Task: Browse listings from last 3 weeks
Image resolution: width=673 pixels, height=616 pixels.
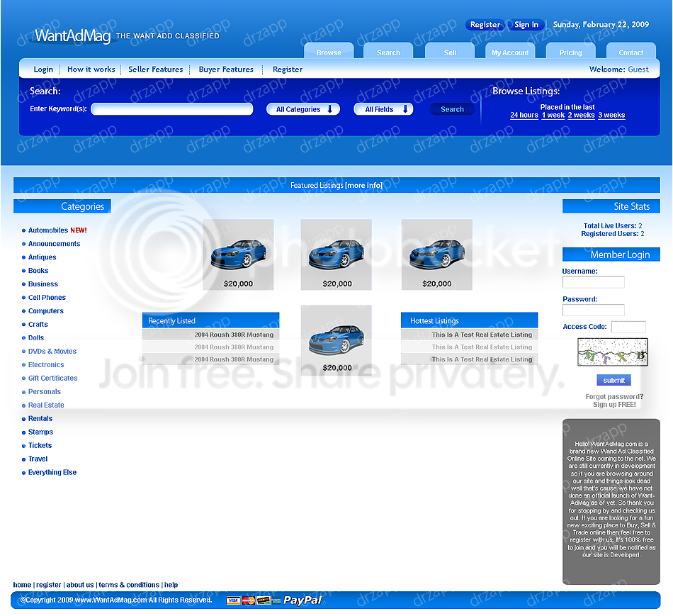Action: (x=611, y=115)
